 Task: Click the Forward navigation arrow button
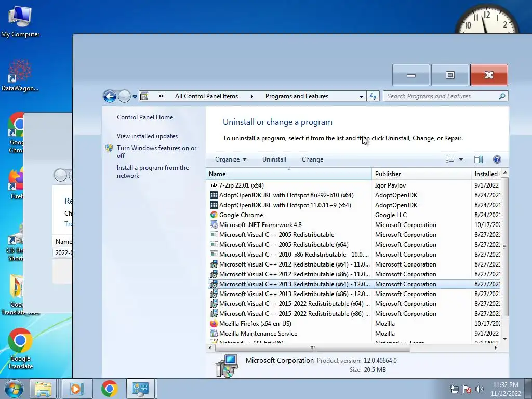[x=124, y=96]
